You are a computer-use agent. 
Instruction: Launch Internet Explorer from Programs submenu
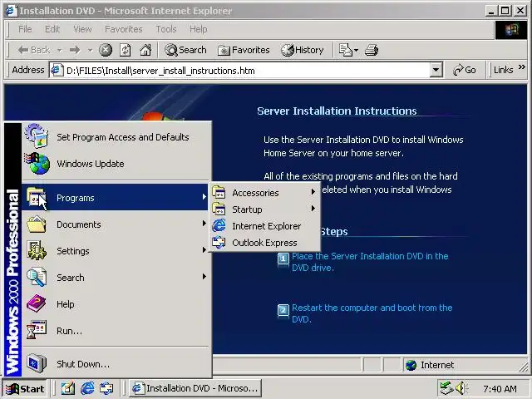[x=264, y=226]
